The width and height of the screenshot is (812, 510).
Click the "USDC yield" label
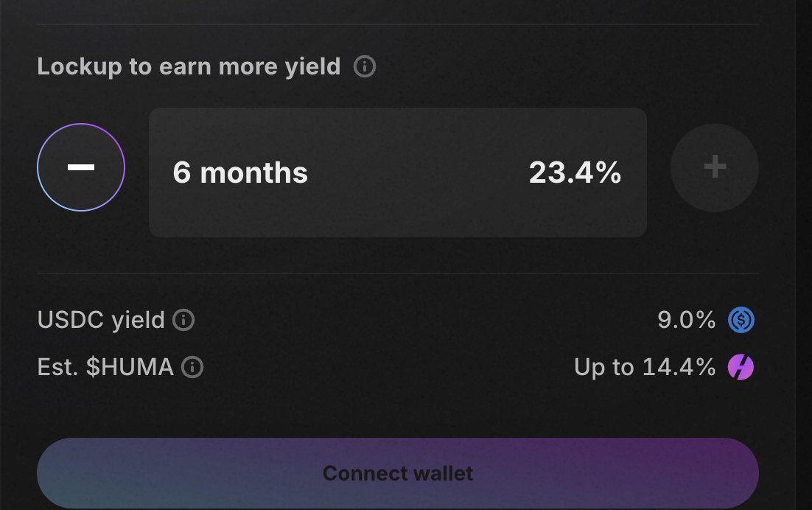[x=101, y=321]
